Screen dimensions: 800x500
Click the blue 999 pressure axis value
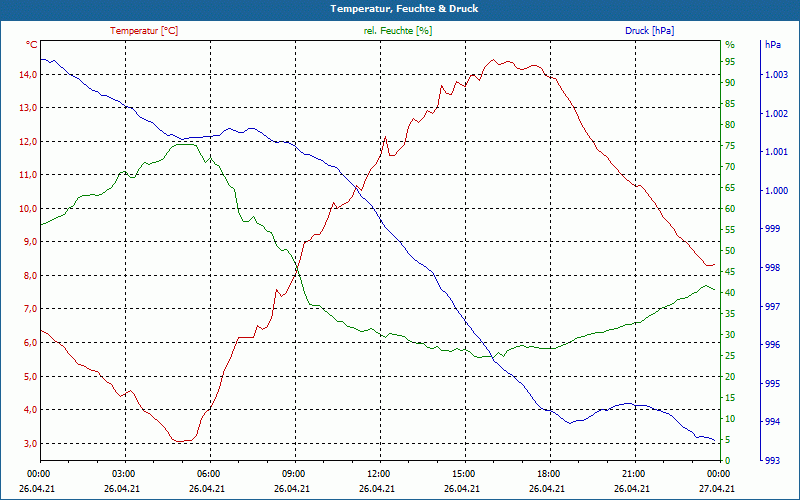pyautogui.click(x=773, y=229)
